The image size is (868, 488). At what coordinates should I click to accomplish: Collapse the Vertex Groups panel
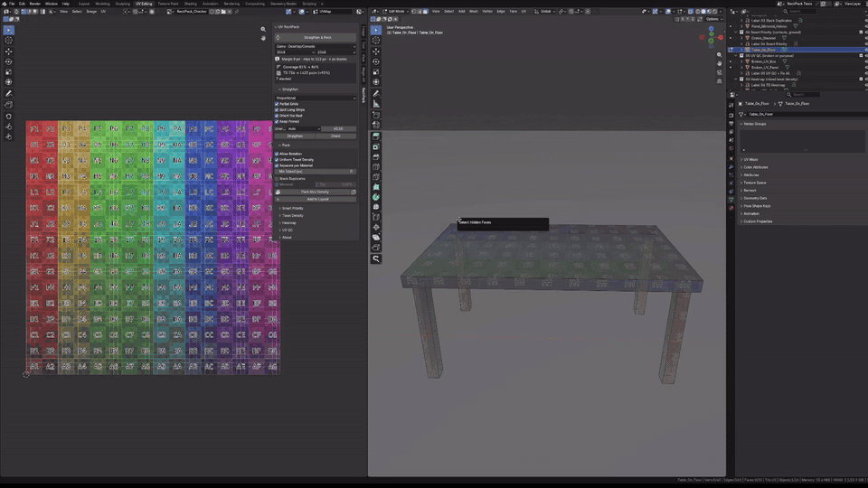pos(753,124)
